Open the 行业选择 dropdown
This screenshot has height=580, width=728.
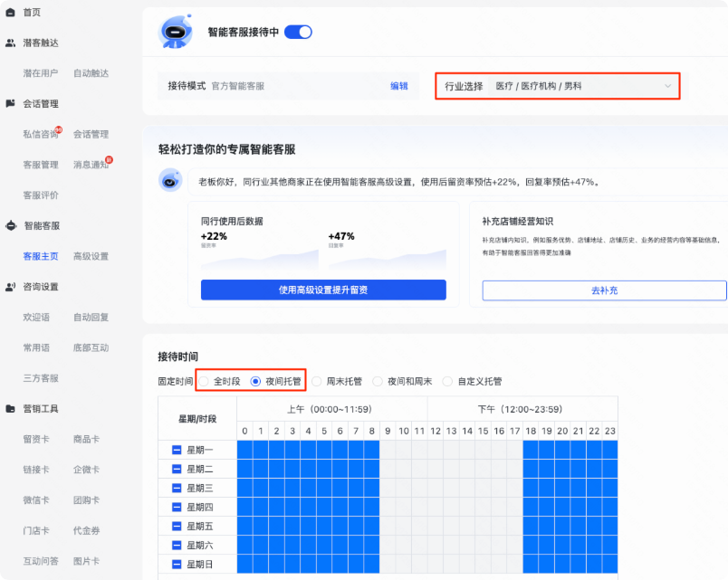point(583,86)
